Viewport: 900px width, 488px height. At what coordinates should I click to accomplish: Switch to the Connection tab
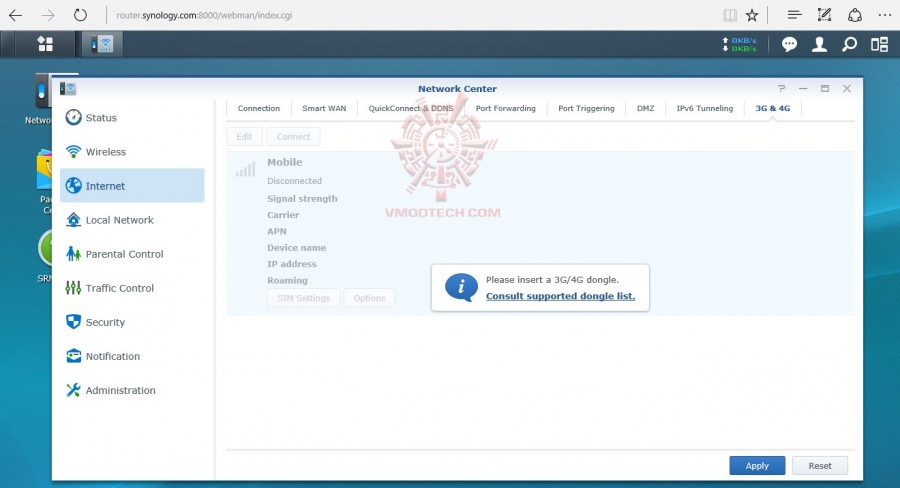tap(259, 108)
